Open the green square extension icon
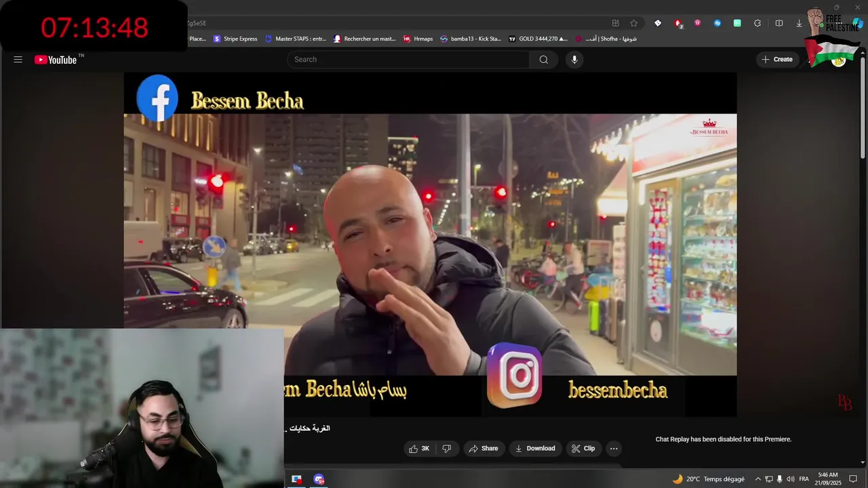 [x=737, y=23]
